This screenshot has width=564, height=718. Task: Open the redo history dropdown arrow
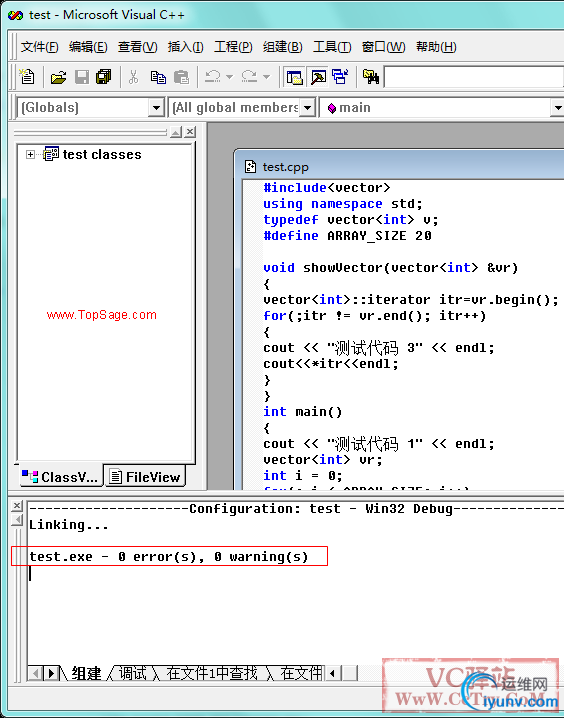266,77
